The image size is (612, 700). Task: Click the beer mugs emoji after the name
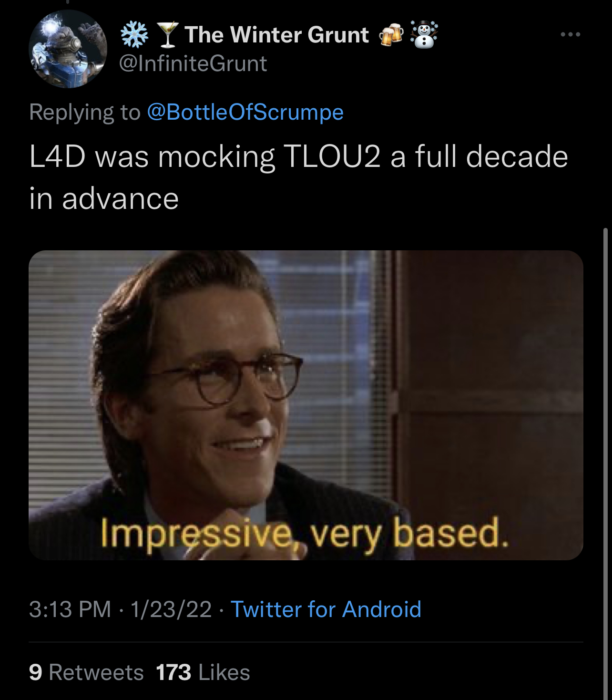(x=391, y=35)
